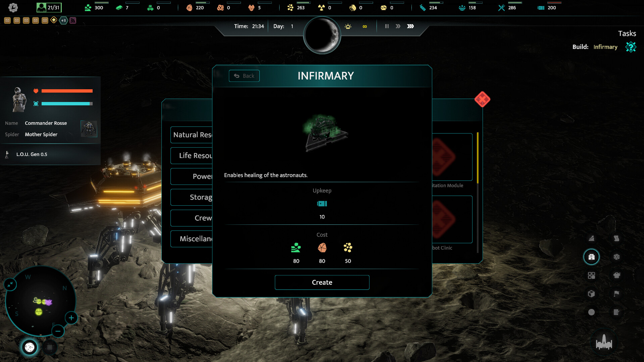Go Back from the Infirmary panel

[244, 76]
